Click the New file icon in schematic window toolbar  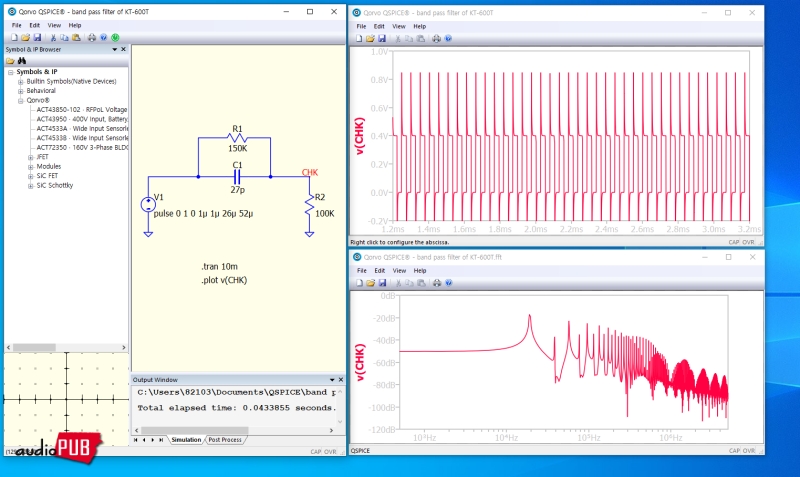click(14, 37)
